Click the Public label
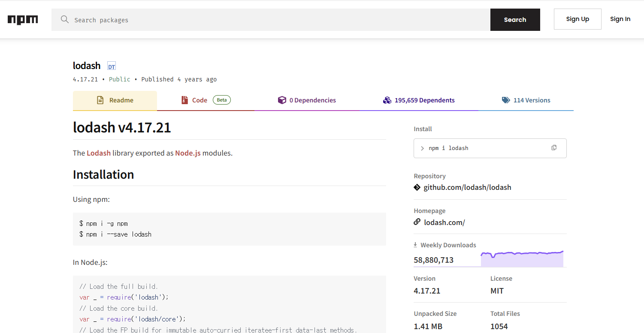The width and height of the screenshot is (644, 333). tap(120, 79)
